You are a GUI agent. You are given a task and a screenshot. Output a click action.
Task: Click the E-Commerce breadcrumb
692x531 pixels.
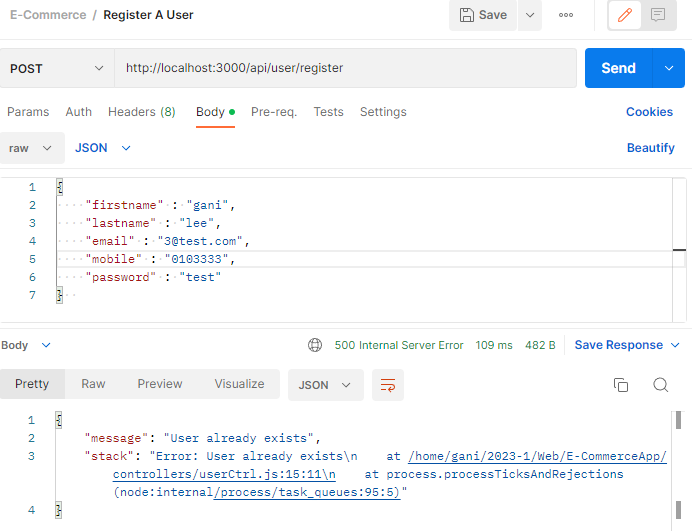click(48, 15)
